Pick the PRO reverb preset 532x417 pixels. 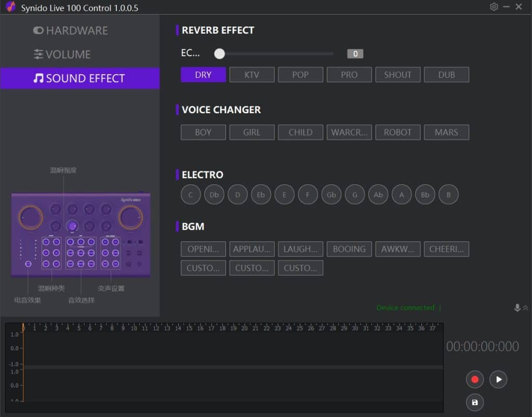349,75
